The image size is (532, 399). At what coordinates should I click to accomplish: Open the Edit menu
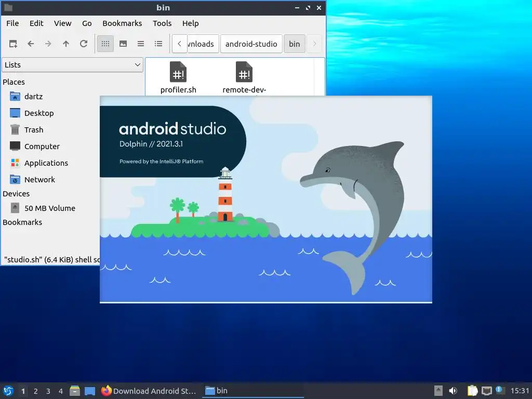36,23
